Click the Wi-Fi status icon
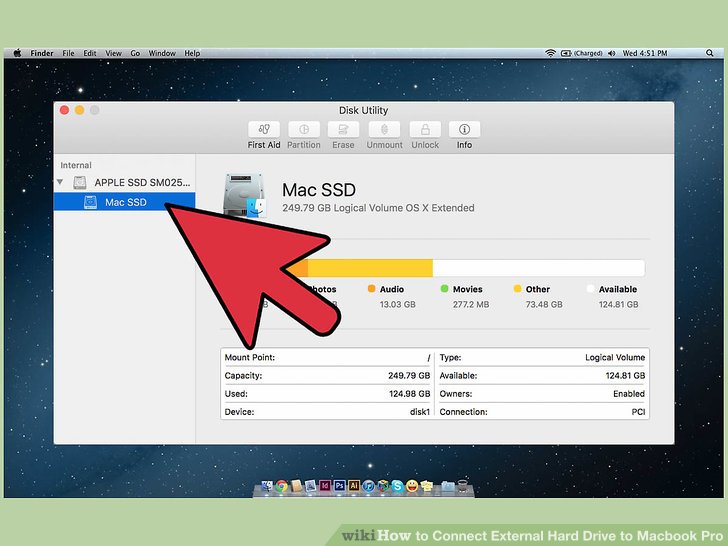This screenshot has height=546, width=728. point(551,53)
